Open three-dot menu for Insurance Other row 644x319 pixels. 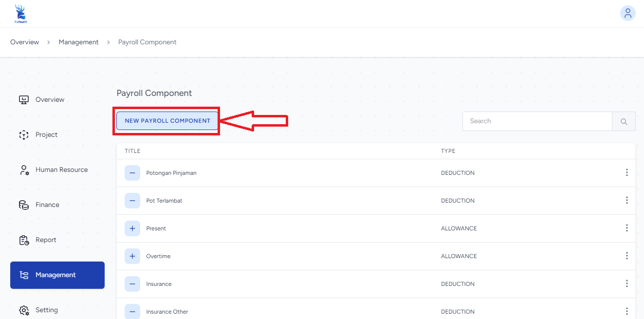626,312
